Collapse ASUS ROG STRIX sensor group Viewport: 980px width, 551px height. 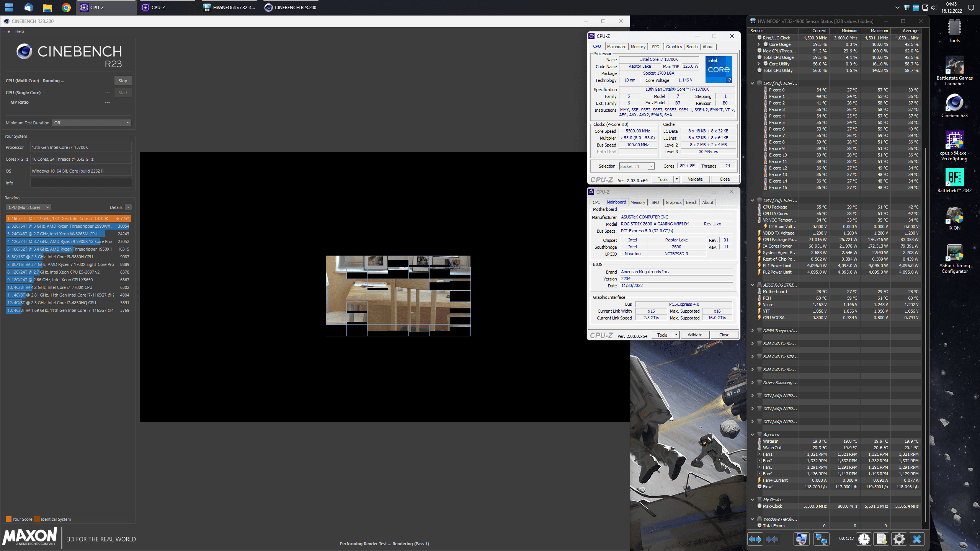(x=753, y=285)
